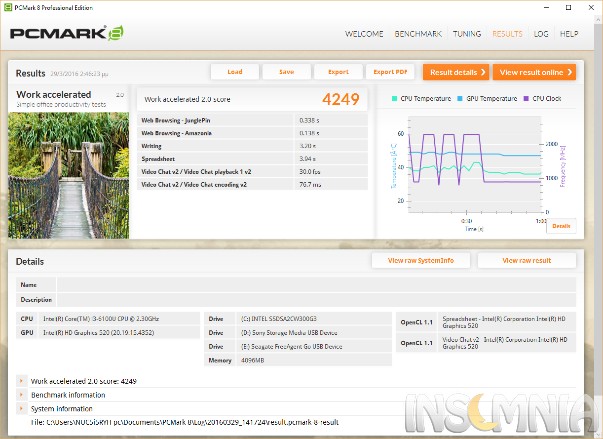Click the chart Details button
Viewport: 603px width, 439px height.
(561, 226)
